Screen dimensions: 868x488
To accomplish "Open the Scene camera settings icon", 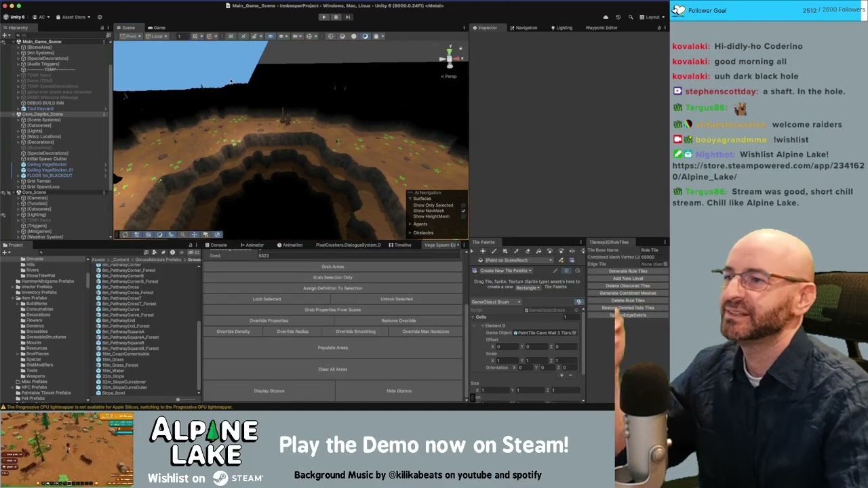I will [x=297, y=36].
